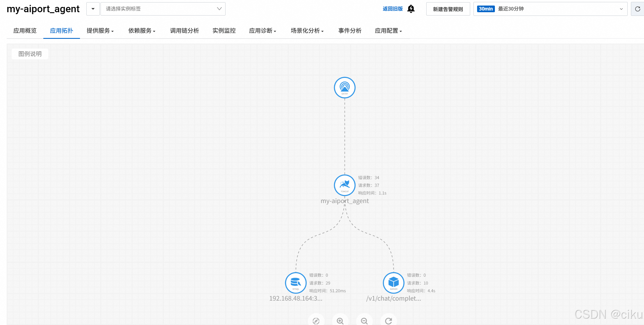Open the 请选择实例标签 dropdown
Screen dimensions: 644x325
pos(163,9)
